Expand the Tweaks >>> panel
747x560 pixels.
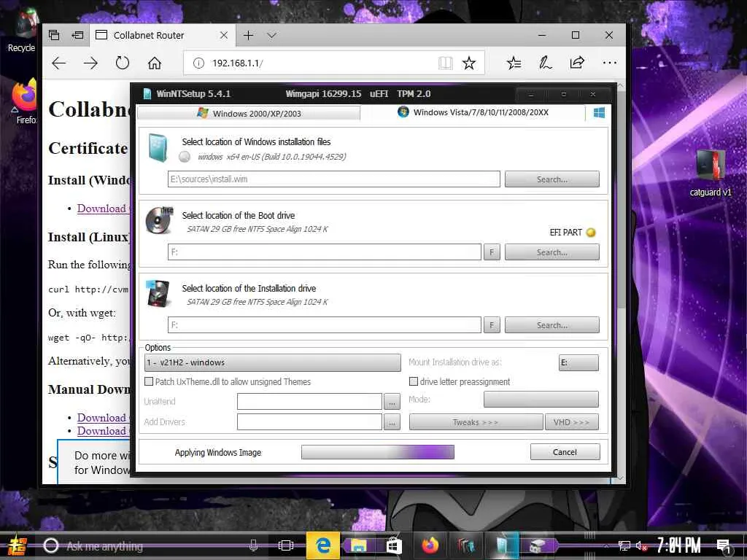pos(476,422)
